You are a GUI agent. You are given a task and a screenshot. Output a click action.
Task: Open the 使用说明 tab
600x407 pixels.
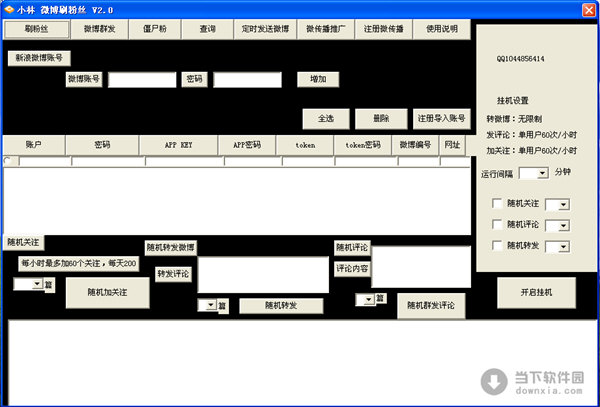click(442, 29)
